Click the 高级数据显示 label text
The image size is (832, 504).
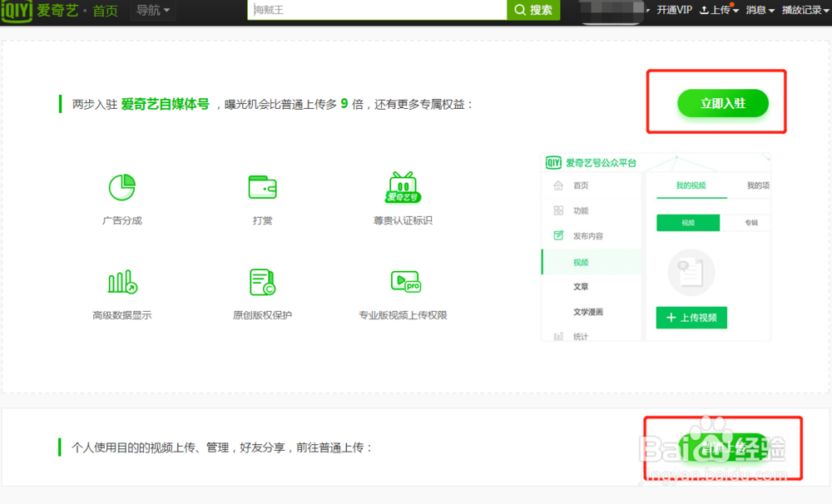coord(122,315)
